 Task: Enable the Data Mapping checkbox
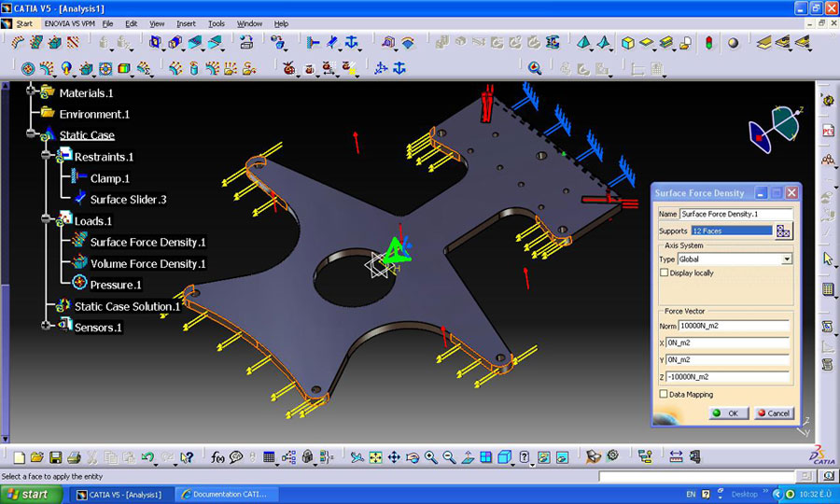664,394
